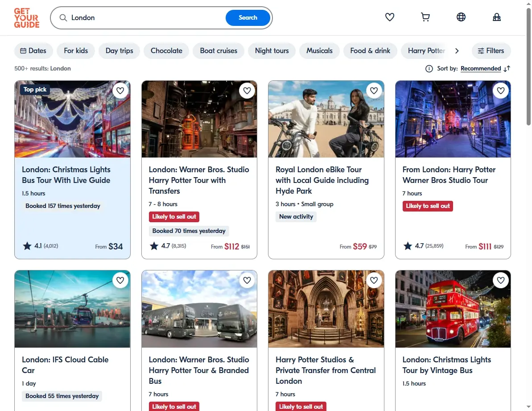The image size is (532, 411).
Task: Open London: IFS Cloud Cable Car title
Action: point(65,365)
